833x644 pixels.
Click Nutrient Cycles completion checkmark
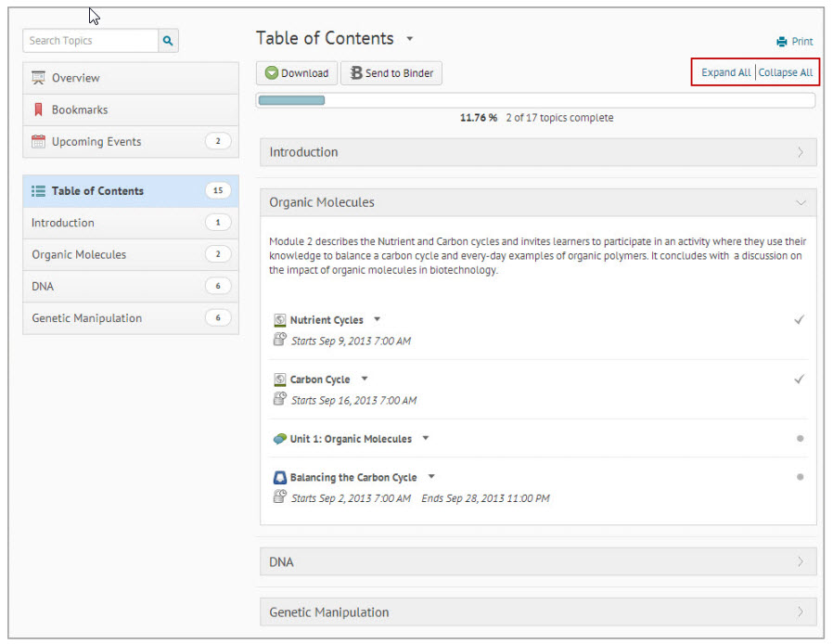pyautogui.click(x=800, y=320)
